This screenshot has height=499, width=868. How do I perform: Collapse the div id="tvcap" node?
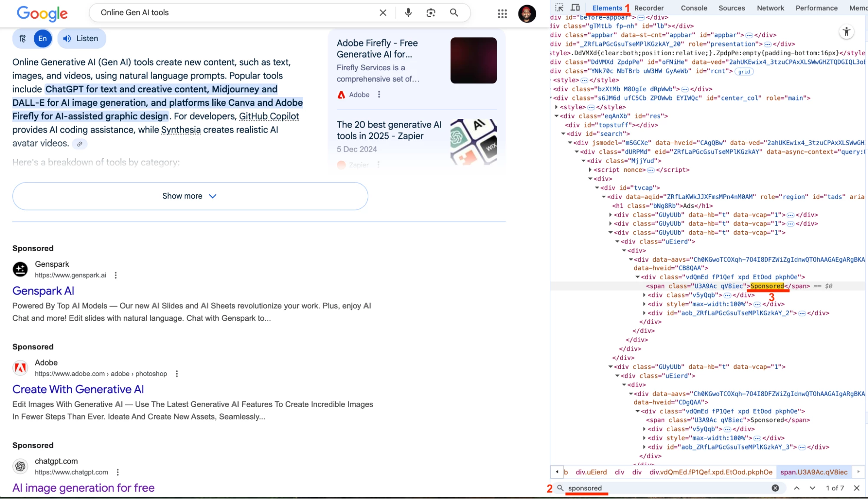597,188
